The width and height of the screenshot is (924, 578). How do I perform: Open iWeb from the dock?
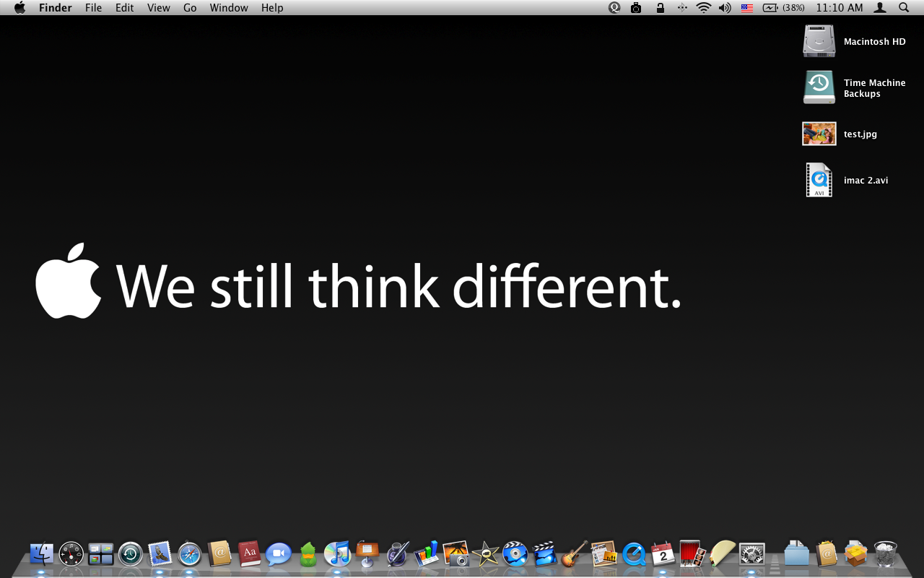pyautogui.click(x=604, y=554)
